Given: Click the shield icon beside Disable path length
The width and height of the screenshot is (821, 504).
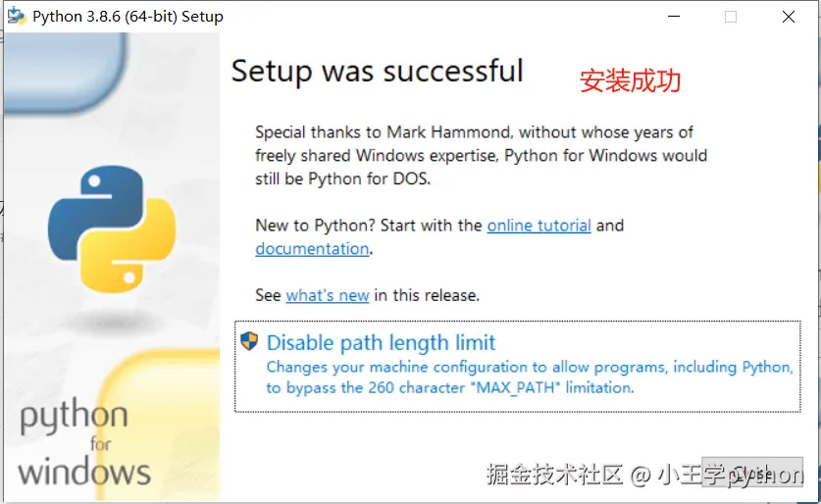Looking at the screenshot, I should point(249,341).
